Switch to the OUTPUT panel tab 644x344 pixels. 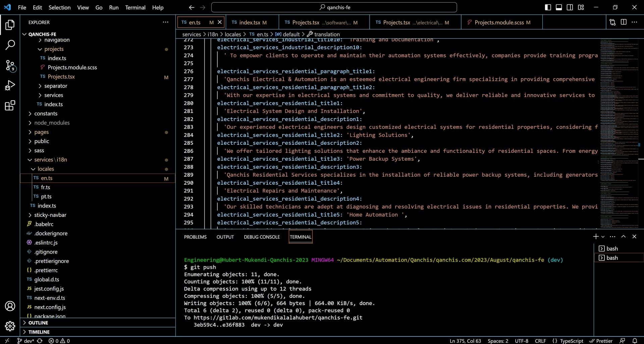pyautogui.click(x=225, y=237)
